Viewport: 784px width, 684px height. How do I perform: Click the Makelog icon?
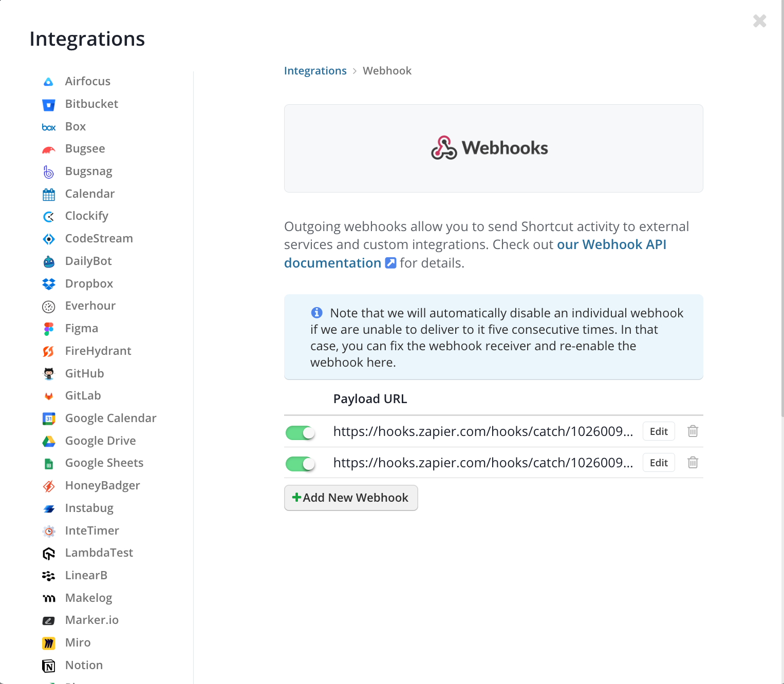click(x=48, y=599)
